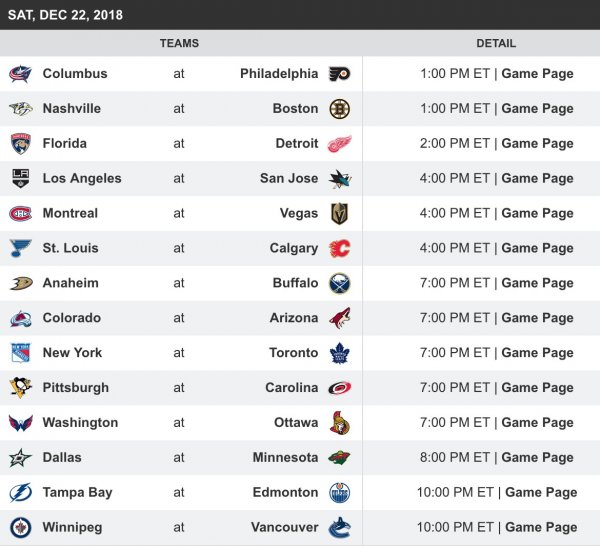Click the Minnesota Wild logo
Viewport: 600px width, 547px height.
[340, 458]
